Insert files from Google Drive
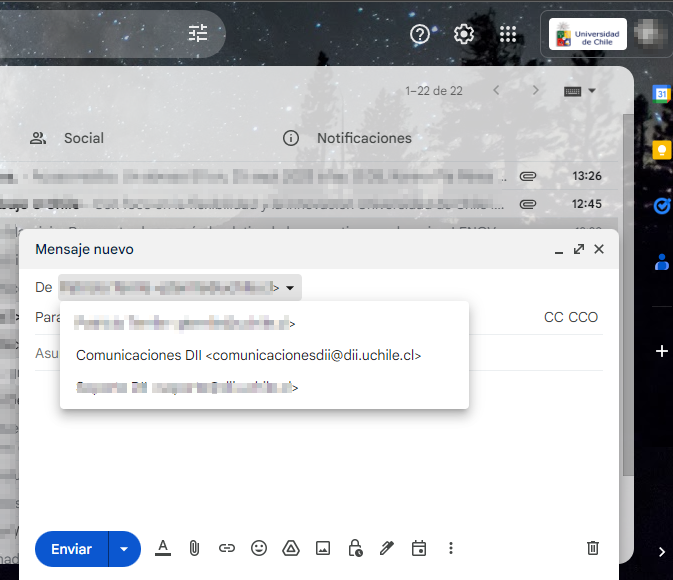The height and width of the screenshot is (580, 673). (291, 548)
